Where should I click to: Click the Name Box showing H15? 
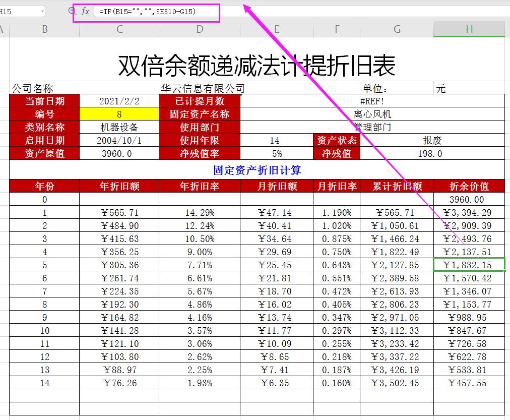tap(18, 11)
